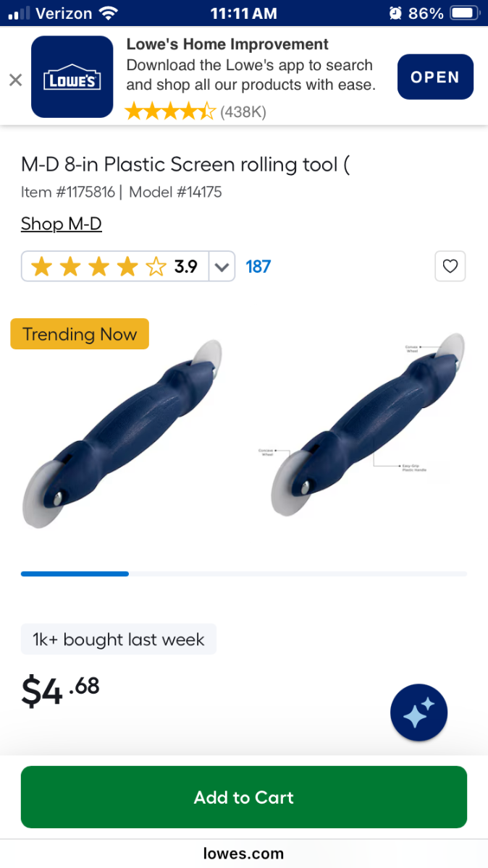Save item using the heart icon
Image resolution: width=488 pixels, height=868 pixels.
[x=450, y=266]
